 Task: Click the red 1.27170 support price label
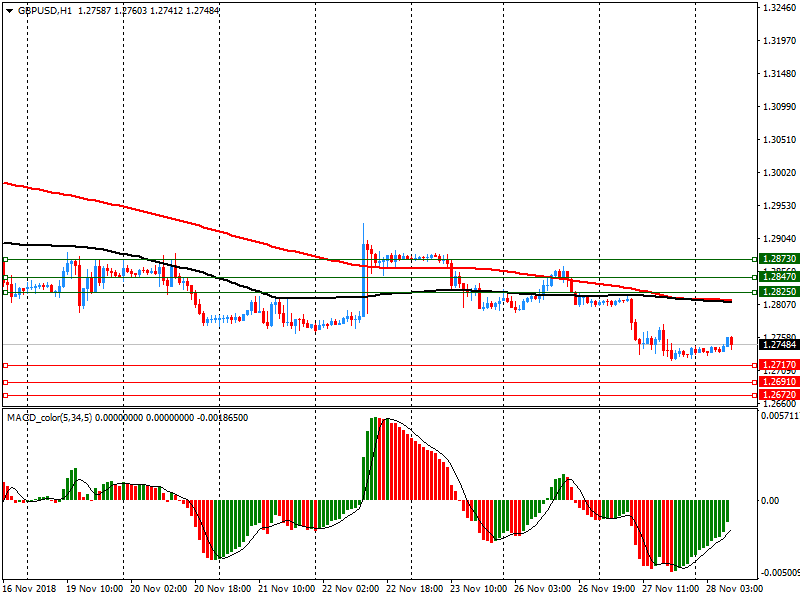coord(777,365)
